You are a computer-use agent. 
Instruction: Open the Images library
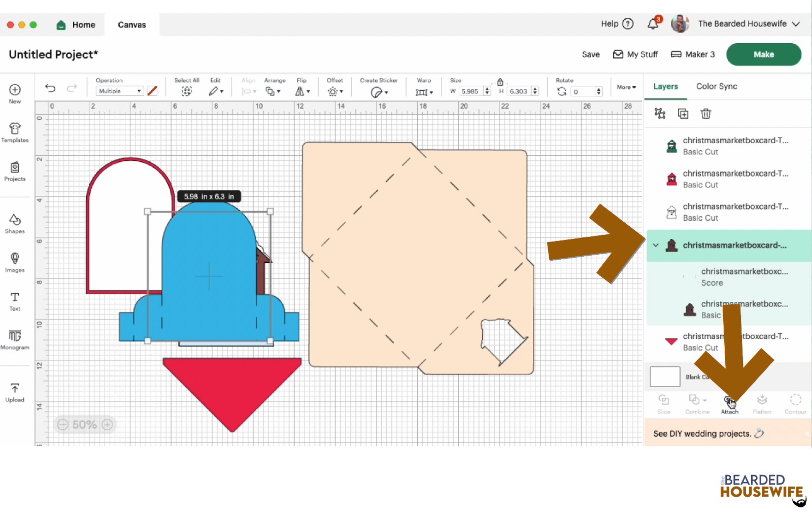pyautogui.click(x=15, y=262)
